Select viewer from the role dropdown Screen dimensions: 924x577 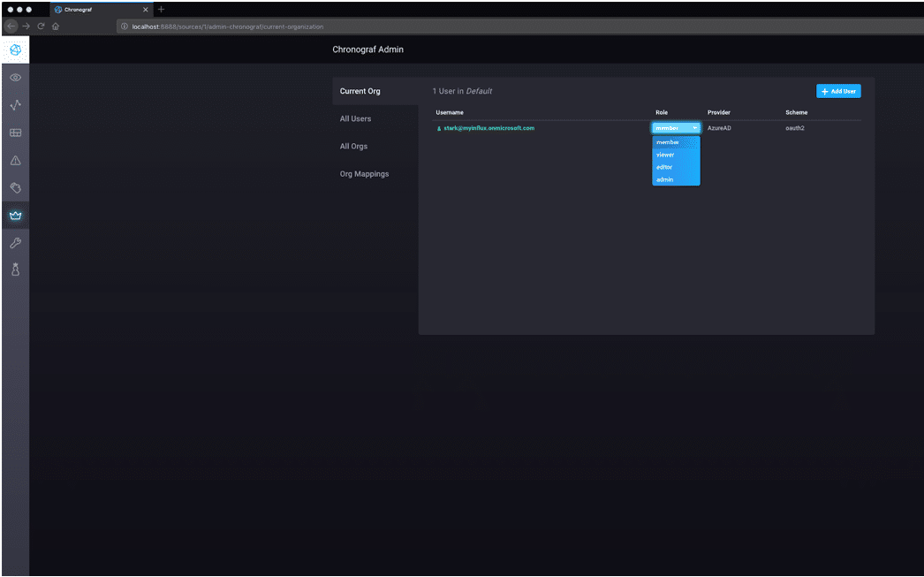666,155
